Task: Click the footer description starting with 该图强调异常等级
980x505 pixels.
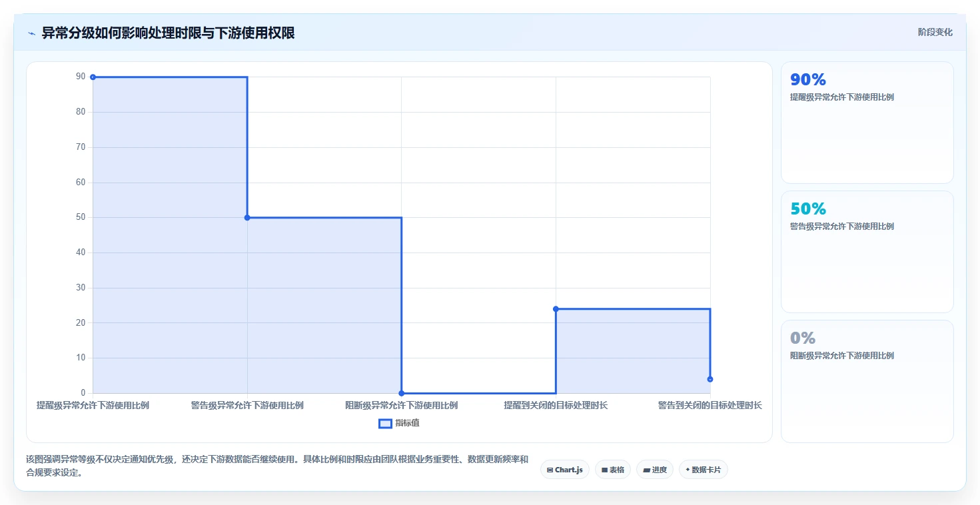Action: click(277, 466)
